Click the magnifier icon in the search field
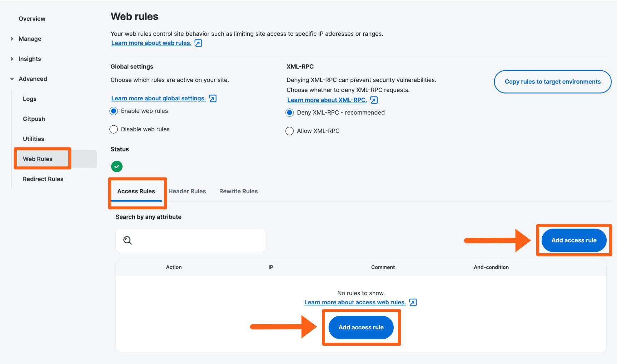 click(128, 240)
